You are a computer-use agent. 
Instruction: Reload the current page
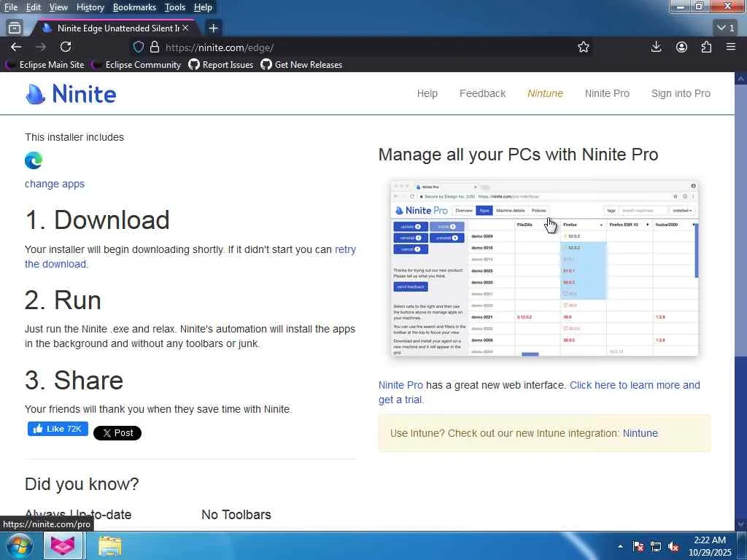(x=66, y=47)
